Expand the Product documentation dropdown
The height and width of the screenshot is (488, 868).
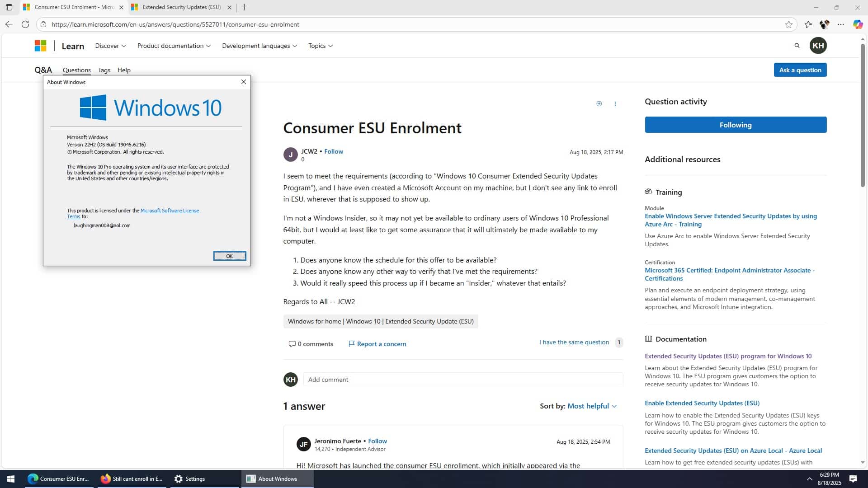coord(174,46)
